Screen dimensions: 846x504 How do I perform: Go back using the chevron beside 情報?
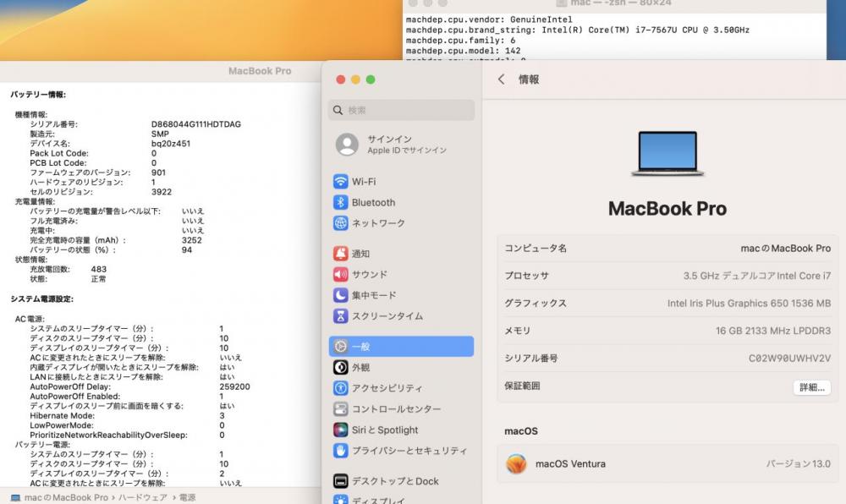(501, 79)
